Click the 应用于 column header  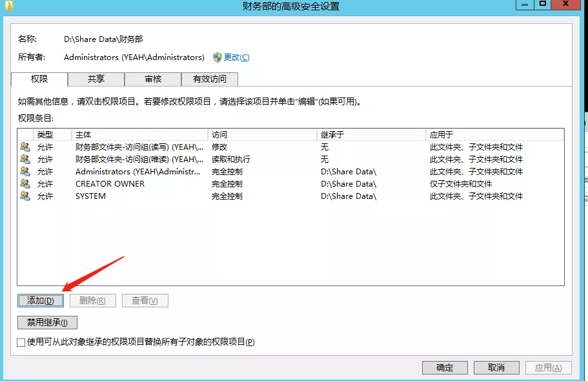point(494,135)
